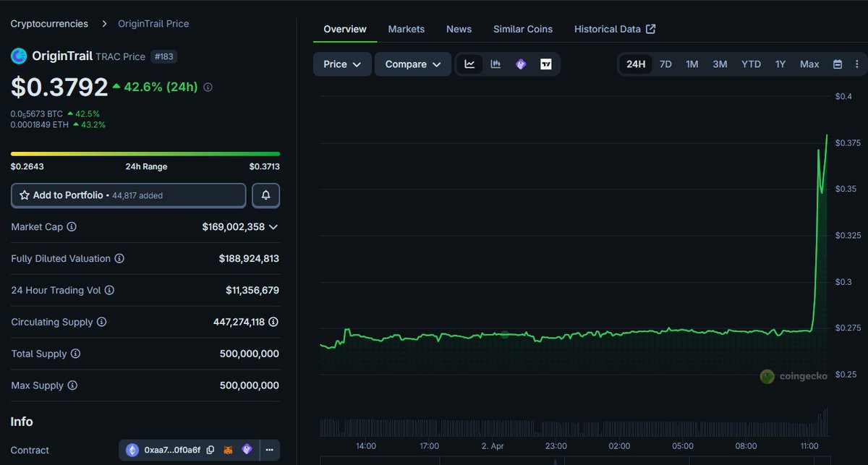Open more contract options ellipsis
The image size is (868, 465).
[x=269, y=450]
